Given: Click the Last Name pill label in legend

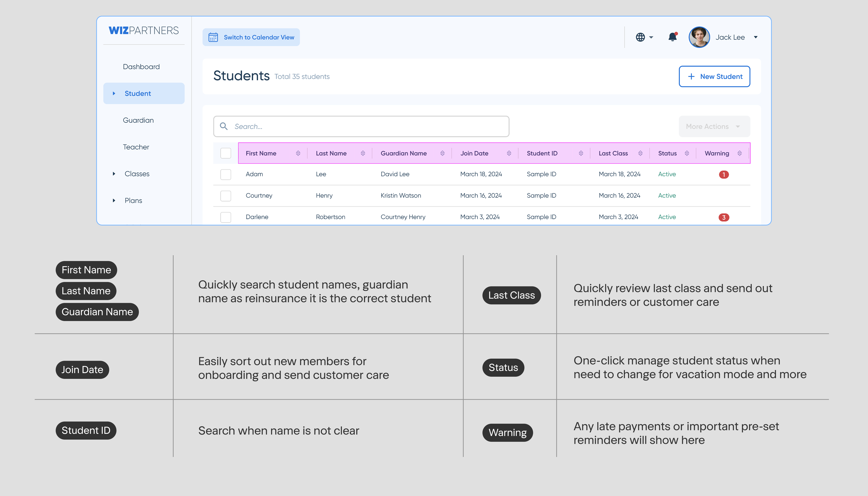Looking at the screenshot, I should pos(86,291).
